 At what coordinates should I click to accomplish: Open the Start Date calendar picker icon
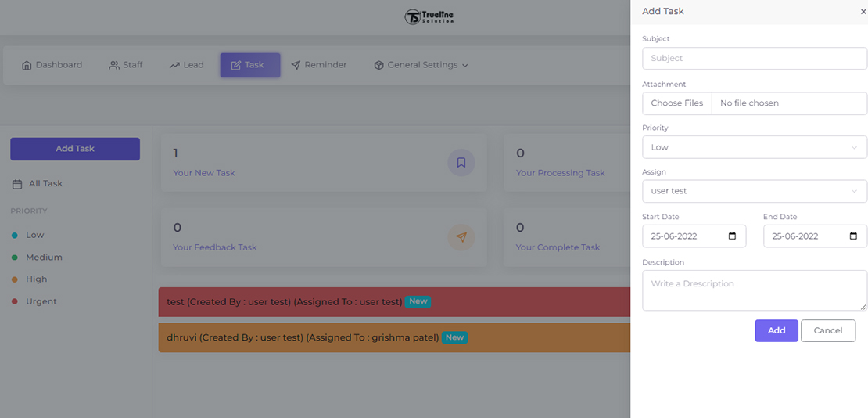[x=733, y=236]
